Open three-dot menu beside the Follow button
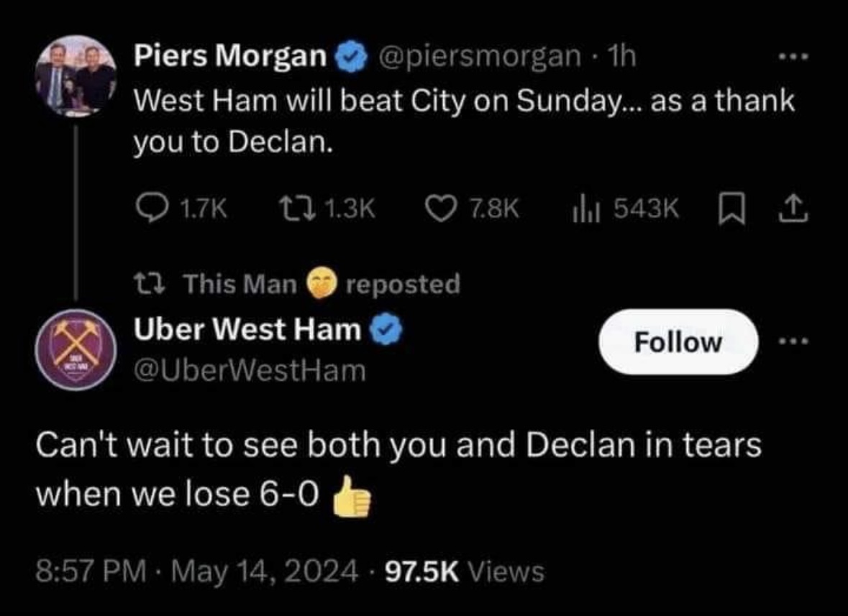This screenshot has width=848, height=616. [793, 341]
